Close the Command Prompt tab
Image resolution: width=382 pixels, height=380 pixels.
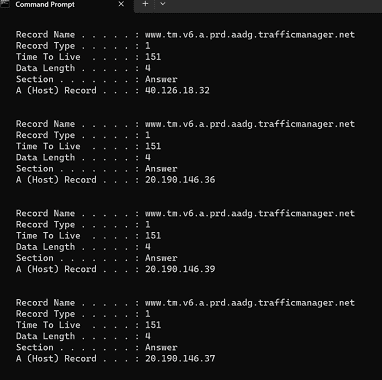[x=121, y=4]
